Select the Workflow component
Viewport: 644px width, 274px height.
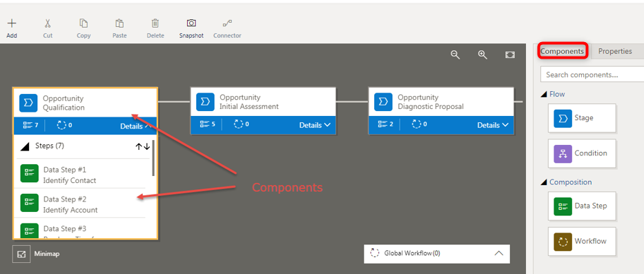(x=582, y=241)
